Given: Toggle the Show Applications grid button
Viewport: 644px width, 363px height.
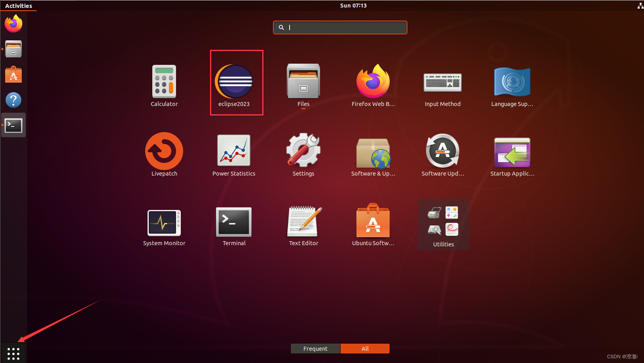Looking at the screenshot, I should pos(13,354).
